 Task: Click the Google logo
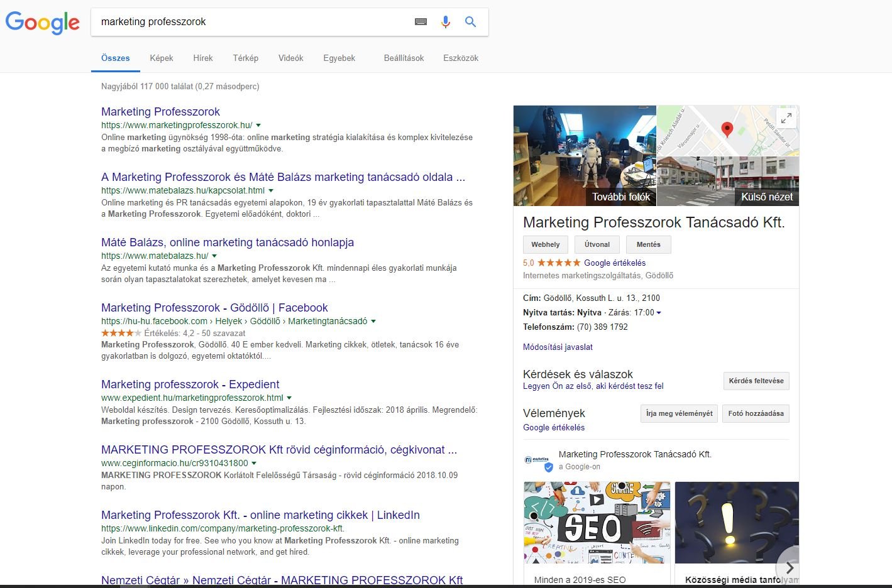42,23
